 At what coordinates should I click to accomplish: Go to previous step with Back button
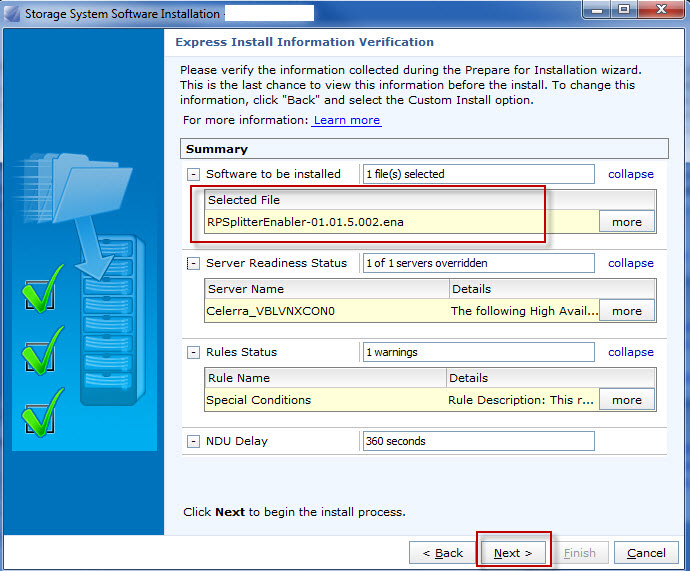pyautogui.click(x=443, y=553)
